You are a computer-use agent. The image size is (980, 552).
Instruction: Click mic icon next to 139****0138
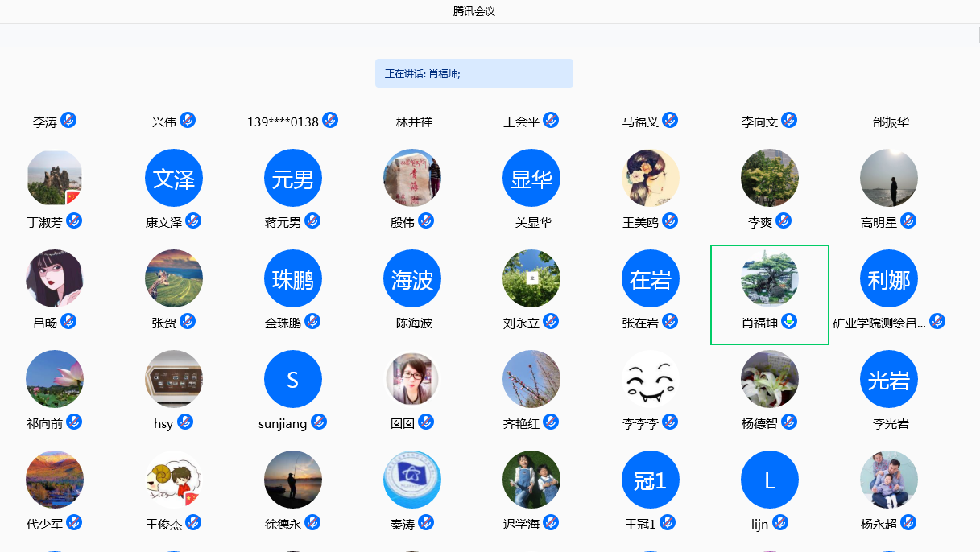click(x=330, y=121)
